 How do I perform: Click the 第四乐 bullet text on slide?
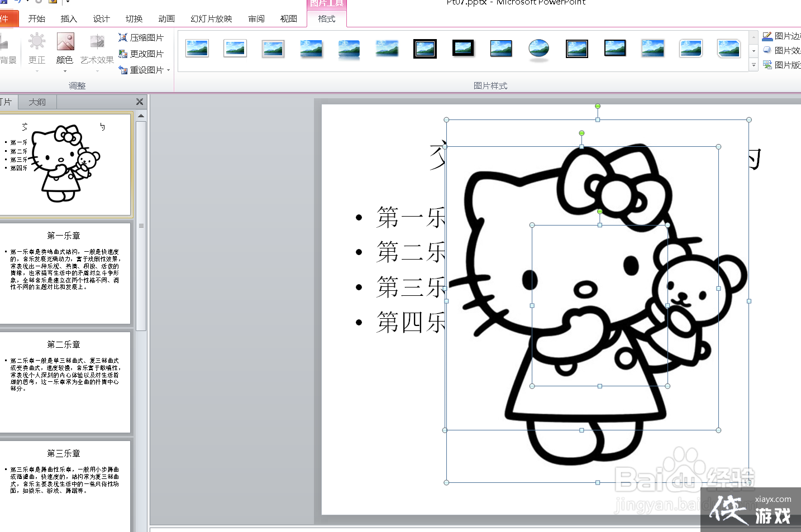coord(411,322)
